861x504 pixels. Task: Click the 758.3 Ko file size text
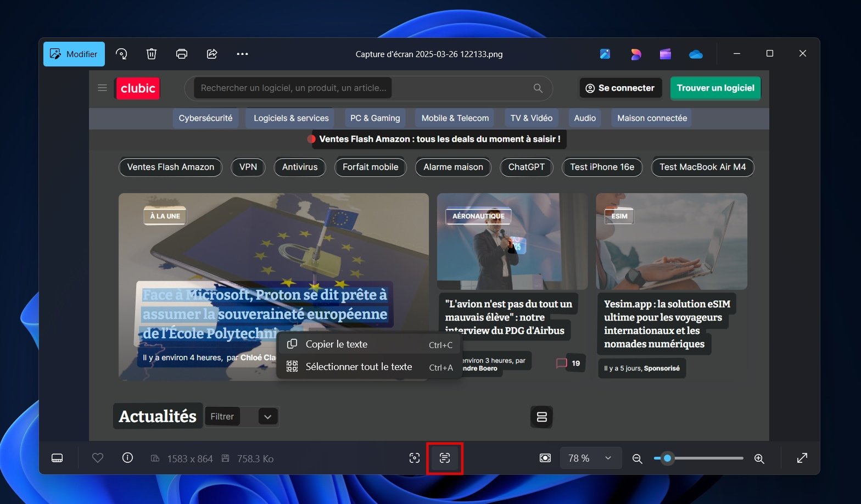point(255,458)
